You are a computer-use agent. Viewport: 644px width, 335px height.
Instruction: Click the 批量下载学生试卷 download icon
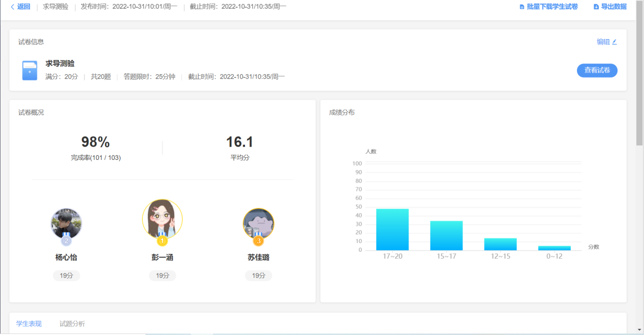[x=522, y=7]
